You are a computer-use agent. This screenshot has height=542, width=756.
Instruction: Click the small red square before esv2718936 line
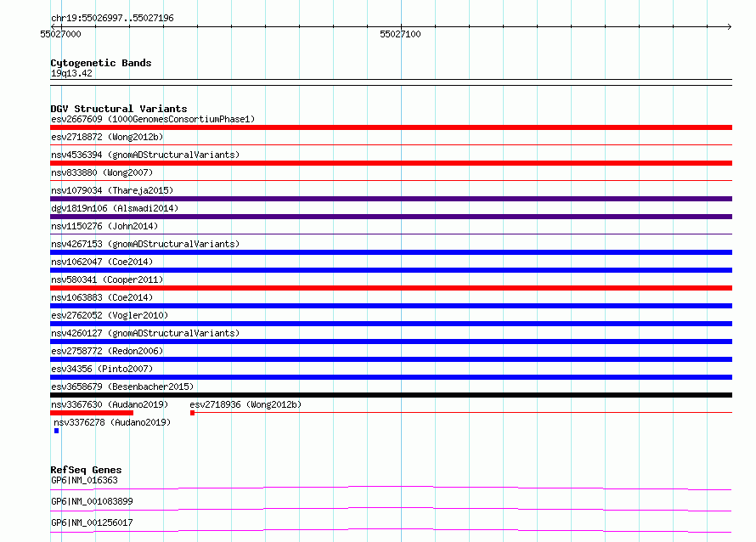coord(192,413)
